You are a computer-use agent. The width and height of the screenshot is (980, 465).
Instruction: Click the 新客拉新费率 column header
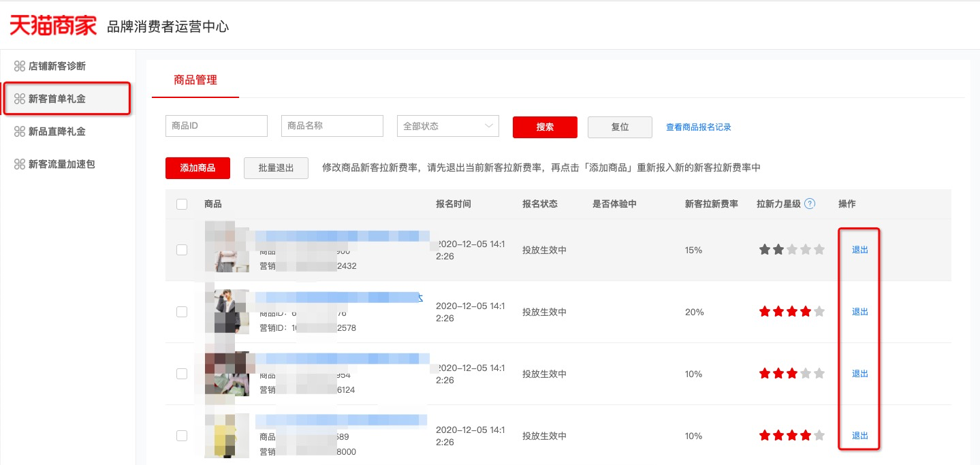click(712, 204)
